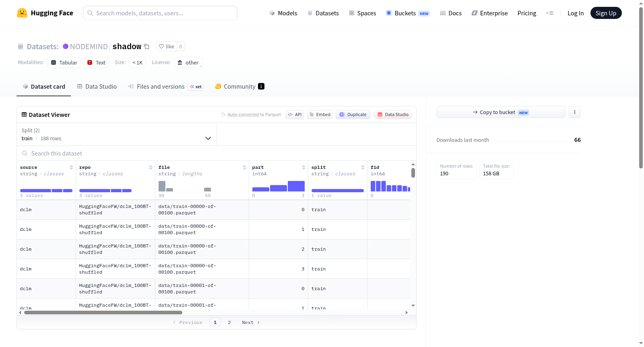Sort by the part column
The width and height of the screenshot is (644, 347).
pyautogui.click(x=303, y=167)
